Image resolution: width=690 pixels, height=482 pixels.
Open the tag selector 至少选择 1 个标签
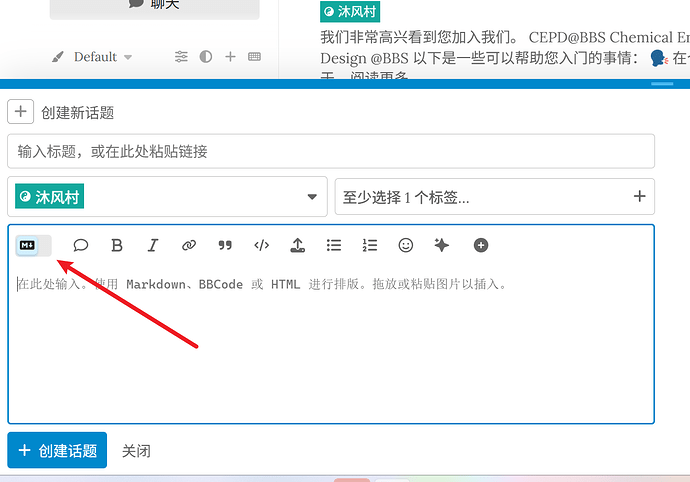pos(494,197)
